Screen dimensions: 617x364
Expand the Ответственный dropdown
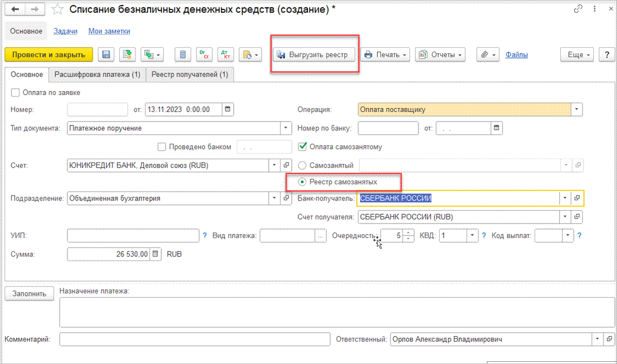click(x=597, y=339)
